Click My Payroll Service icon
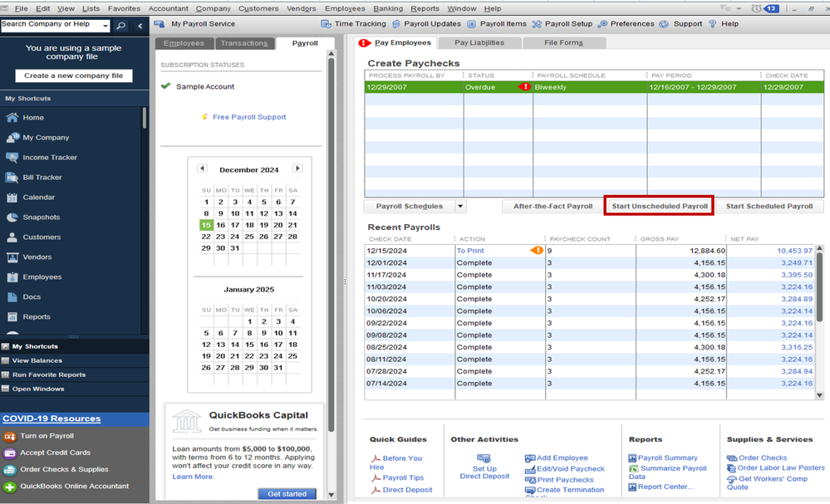 point(159,24)
